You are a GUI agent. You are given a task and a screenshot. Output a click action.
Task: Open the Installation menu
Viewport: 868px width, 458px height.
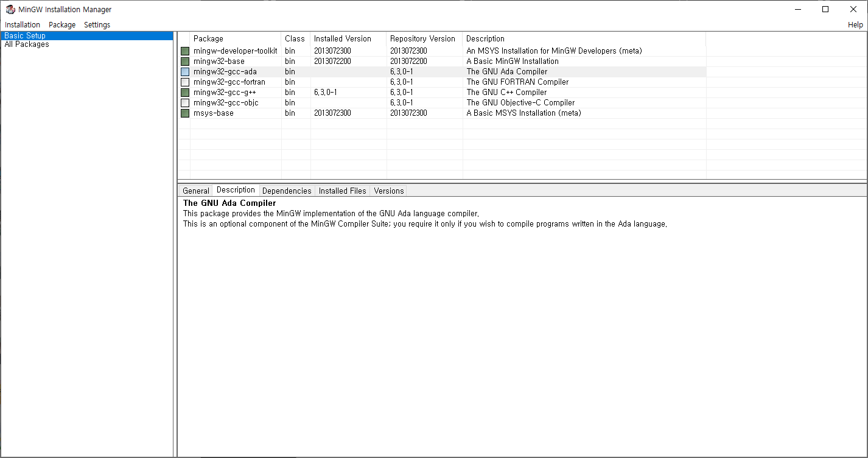pyautogui.click(x=23, y=25)
